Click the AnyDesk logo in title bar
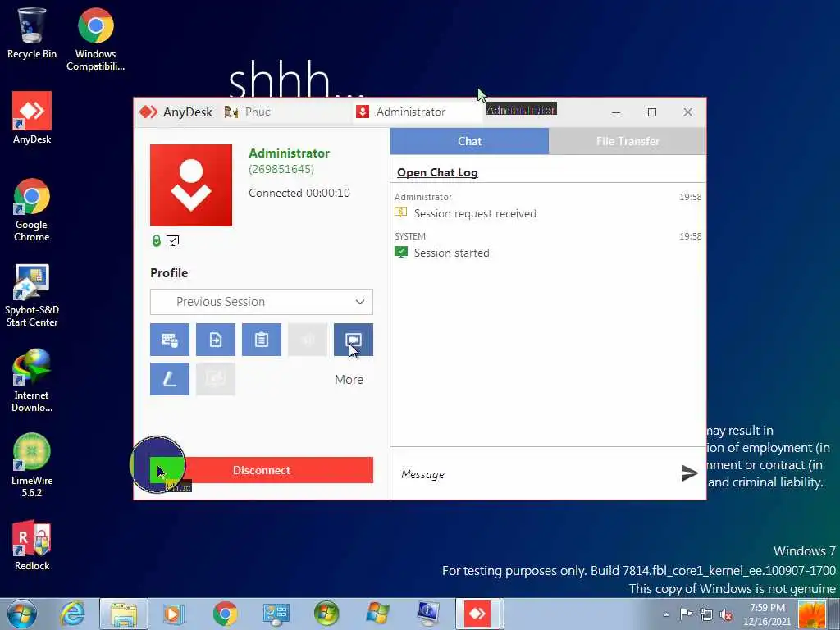This screenshot has height=630, width=840. [148, 112]
